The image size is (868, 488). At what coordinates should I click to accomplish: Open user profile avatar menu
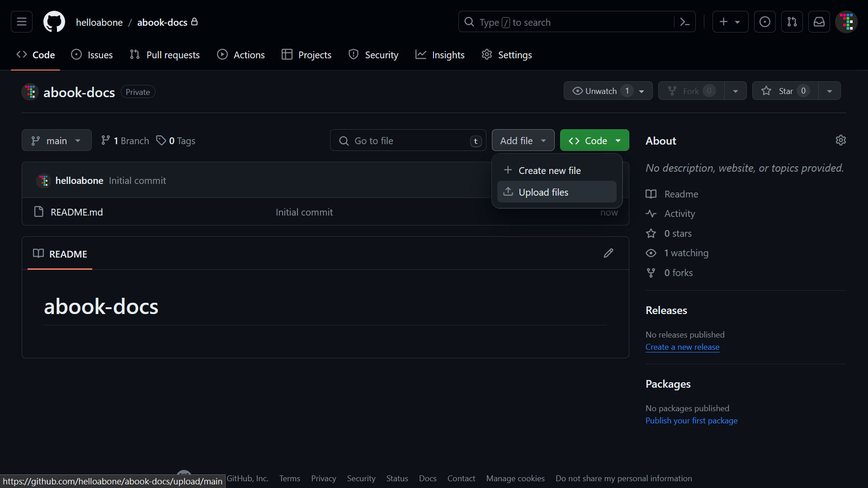coord(846,22)
